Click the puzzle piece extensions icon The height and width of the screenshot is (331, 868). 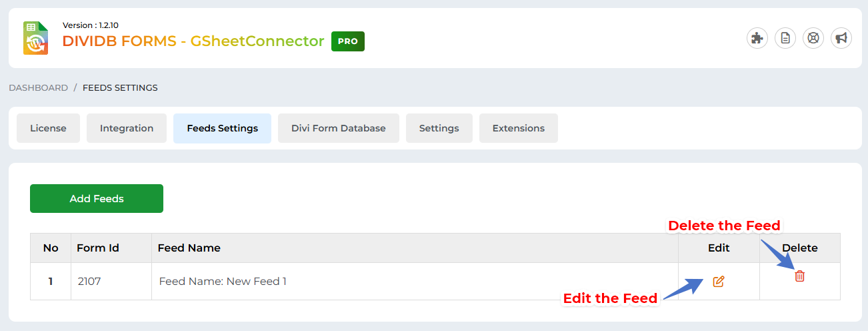click(757, 38)
